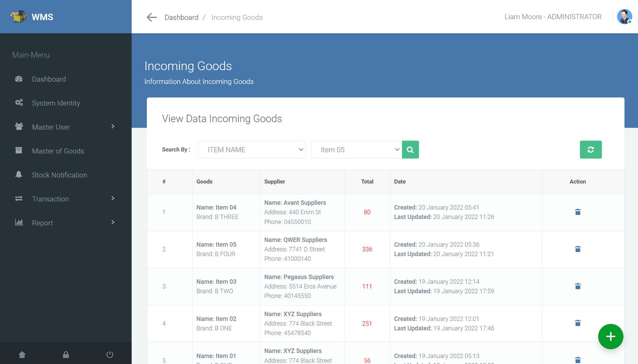Image resolution: width=638 pixels, height=364 pixels.
Task: Click the lock icon at sidebar bottom
Action: pos(66,354)
